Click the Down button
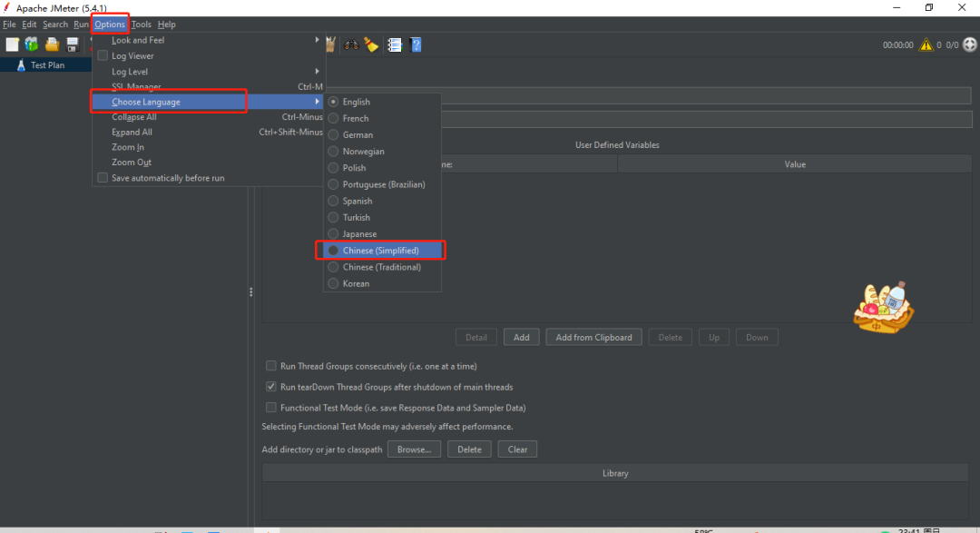The height and width of the screenshot is (533, 980). [757, 337]
